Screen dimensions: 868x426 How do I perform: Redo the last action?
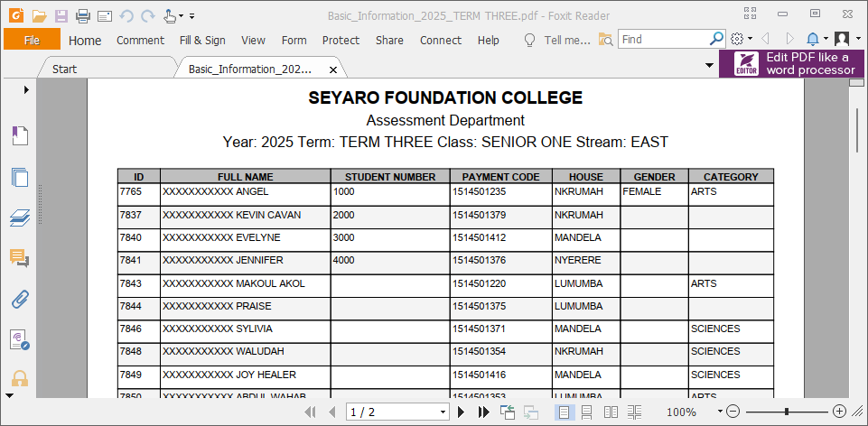148,16
